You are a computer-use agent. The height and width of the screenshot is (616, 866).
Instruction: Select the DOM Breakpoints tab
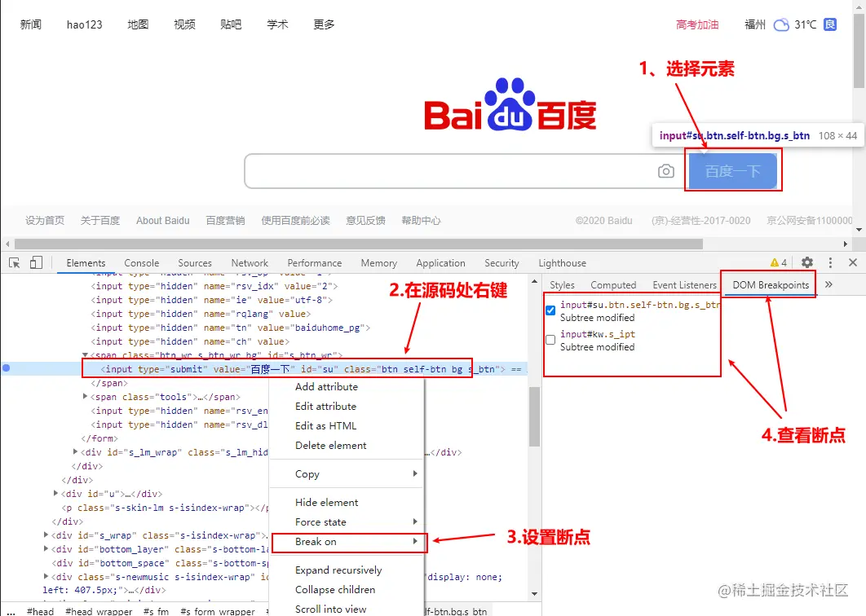click(x=771, y=285)
